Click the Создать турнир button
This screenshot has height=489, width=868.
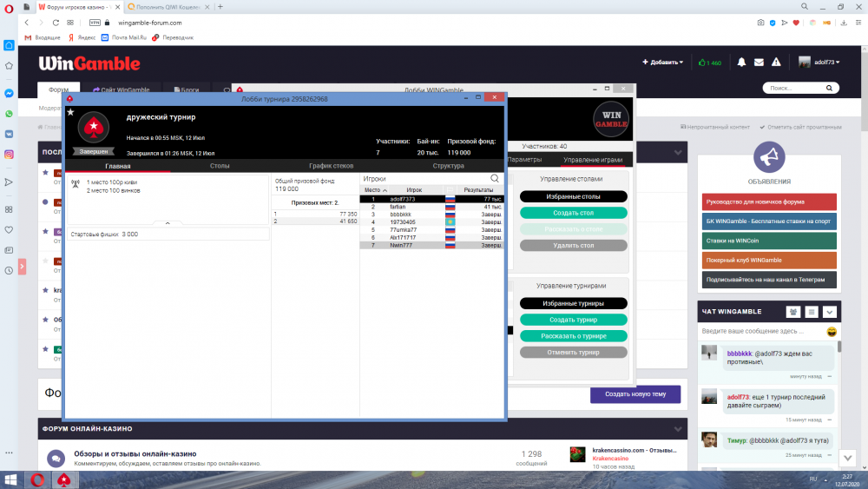coord(573,320)
